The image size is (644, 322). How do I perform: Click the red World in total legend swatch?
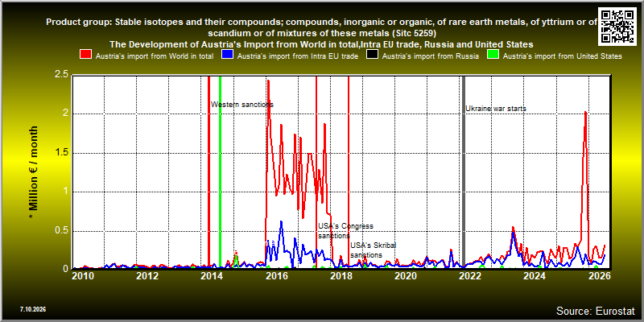pos(86,55)
